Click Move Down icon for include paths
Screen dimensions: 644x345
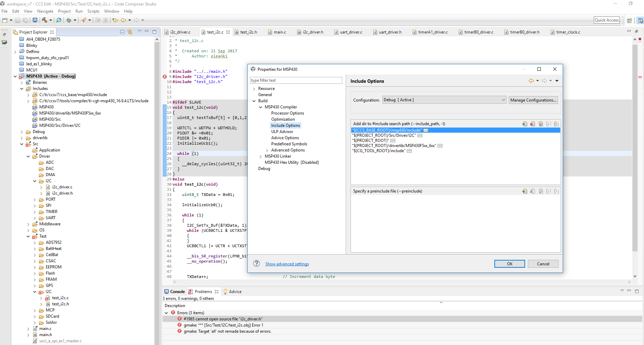[x=556, y=124]
